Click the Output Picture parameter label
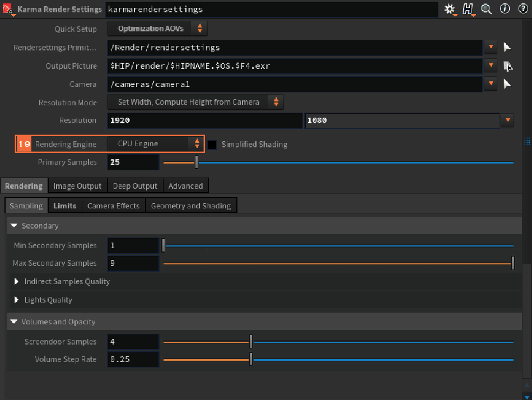The width and height of the screenshot is (532, 400). [71, 66]
